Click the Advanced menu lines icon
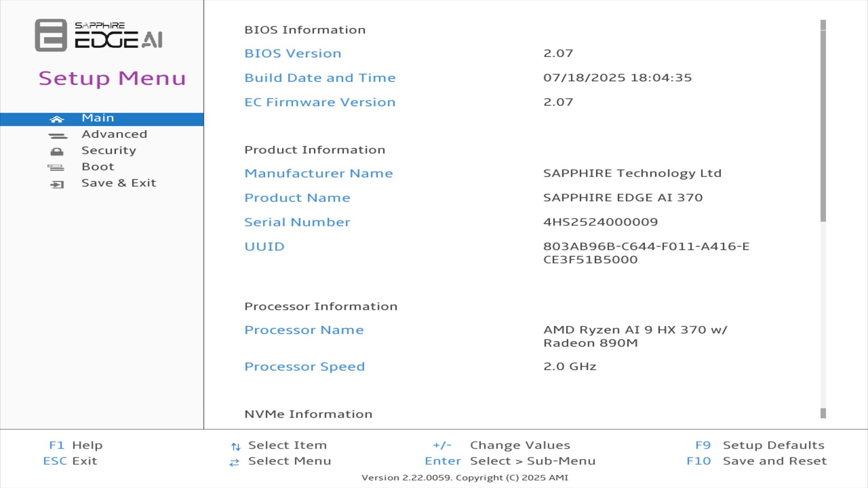Image resolution: width=868 pixels, height=488 pixels. tap(57, 136)
